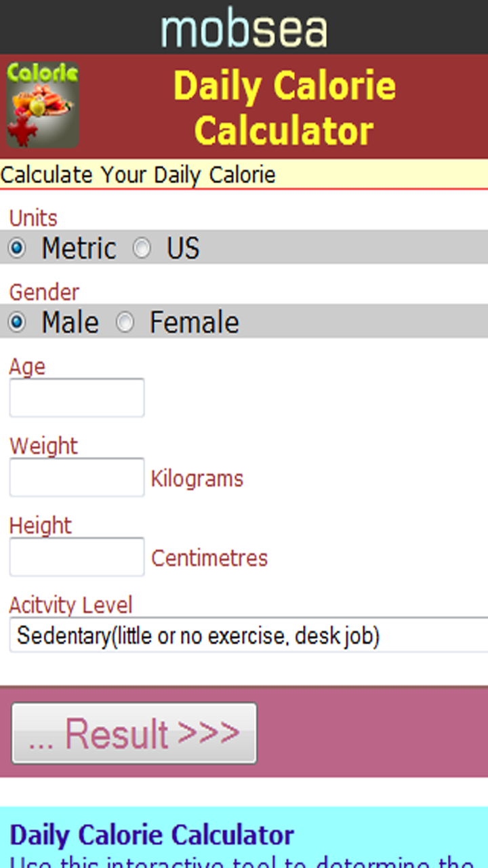Select the Metric units radio button
Screen dimensions: 488x868
pos(16,249)
